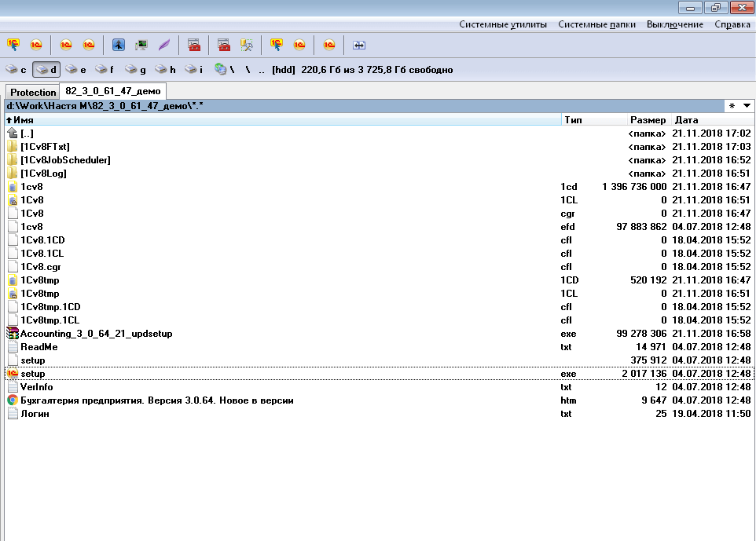Switch to drive i

pos(194,70)
